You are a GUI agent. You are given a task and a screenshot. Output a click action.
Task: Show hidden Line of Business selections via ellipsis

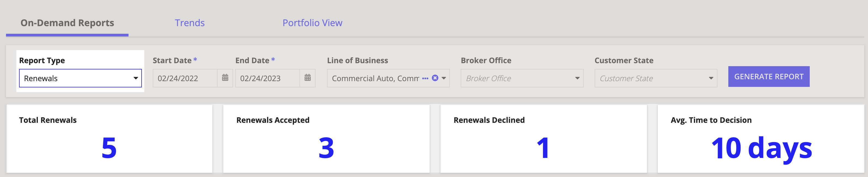coord(425,78)
